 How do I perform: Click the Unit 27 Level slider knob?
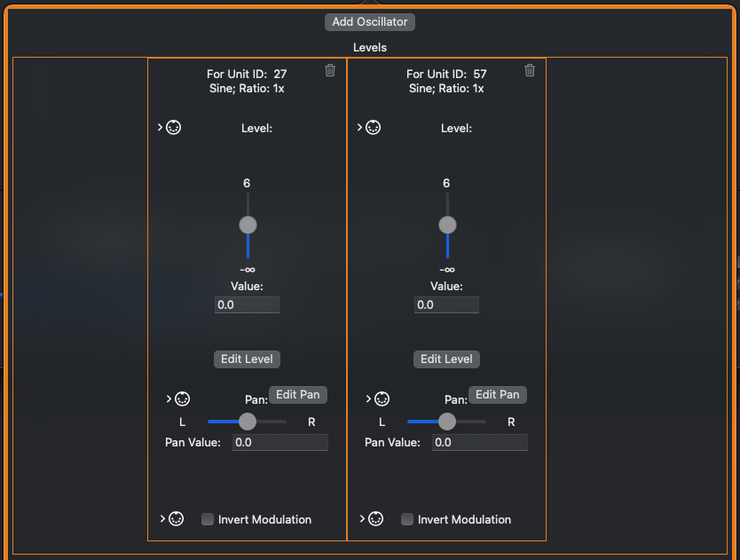pos(248,225)
